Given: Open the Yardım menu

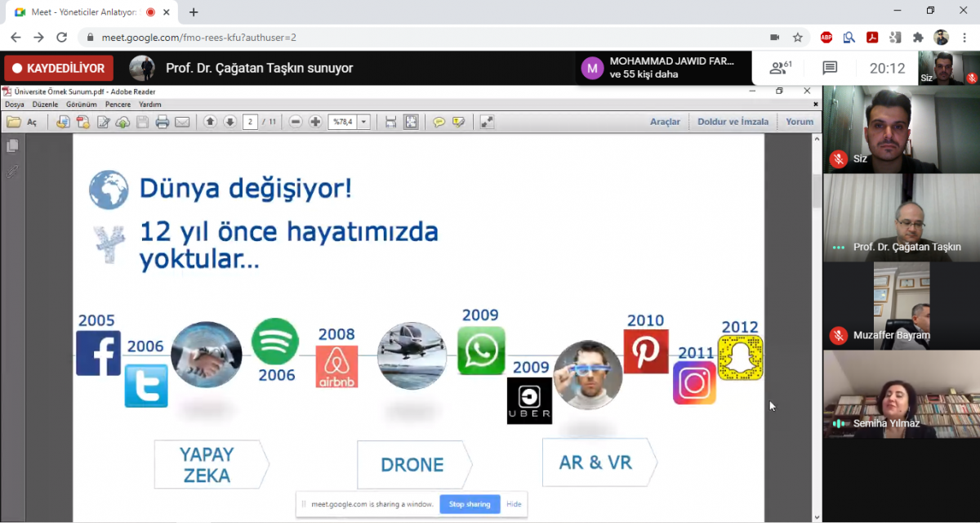Looking at the screenshot, I should coord(150,105).
